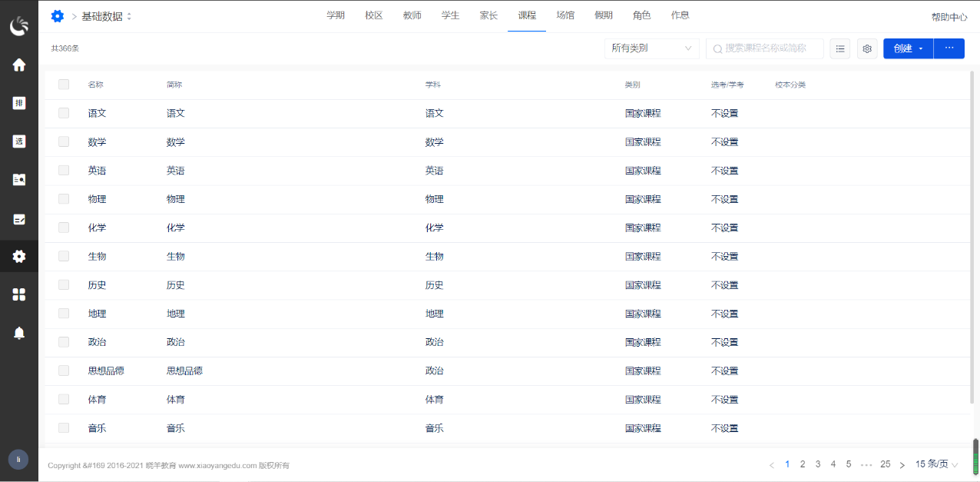Switch to list view using the list icon

click(839, 48)
